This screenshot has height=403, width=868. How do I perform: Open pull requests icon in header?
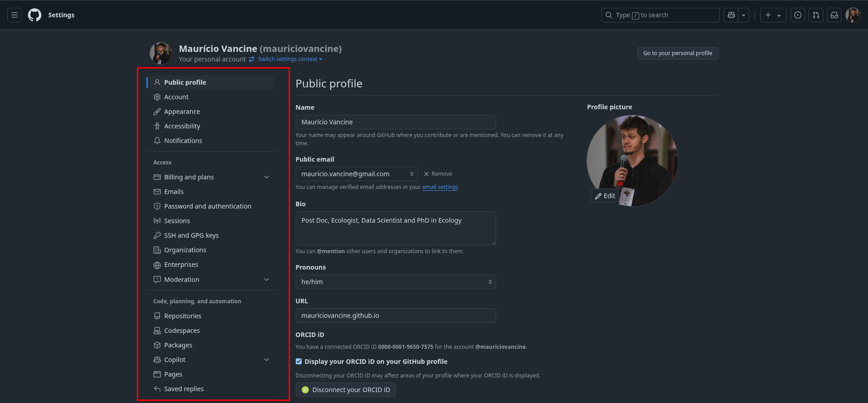pos(816,15)
